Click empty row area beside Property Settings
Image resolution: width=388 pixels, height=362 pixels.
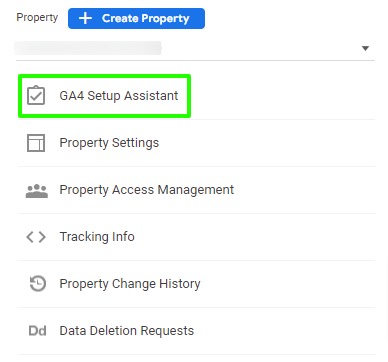click(267, 143)
